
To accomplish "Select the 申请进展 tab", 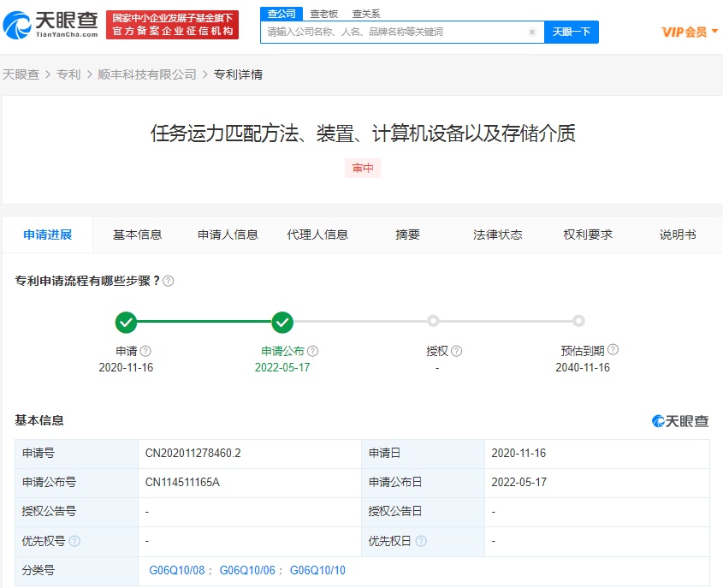I will point(48,235).
